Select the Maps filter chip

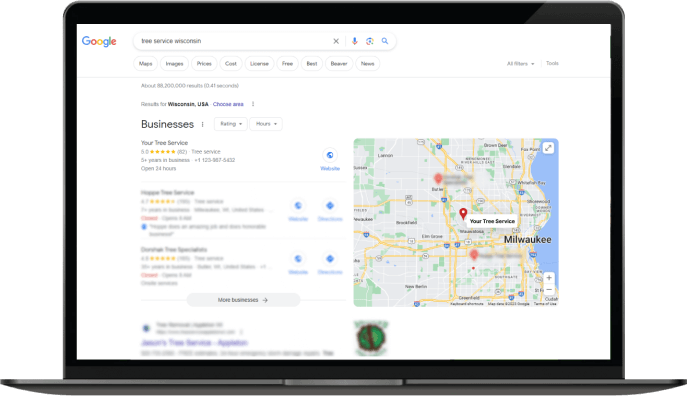tap(145, 64)
